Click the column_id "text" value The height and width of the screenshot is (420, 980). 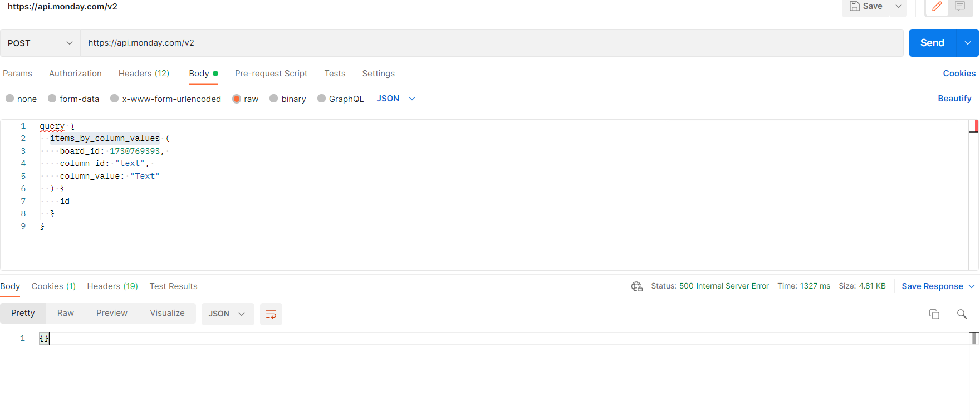point(130,163)
